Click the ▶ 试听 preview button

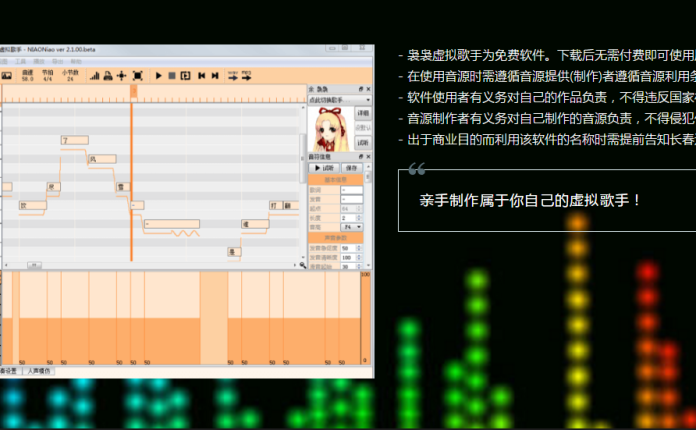click(x=324, y=168)
